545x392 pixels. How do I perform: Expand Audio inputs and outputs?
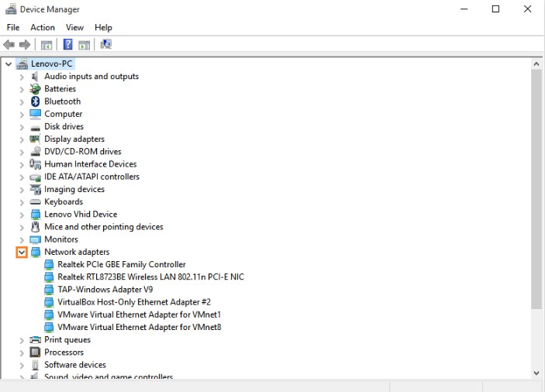click(22, 77)
